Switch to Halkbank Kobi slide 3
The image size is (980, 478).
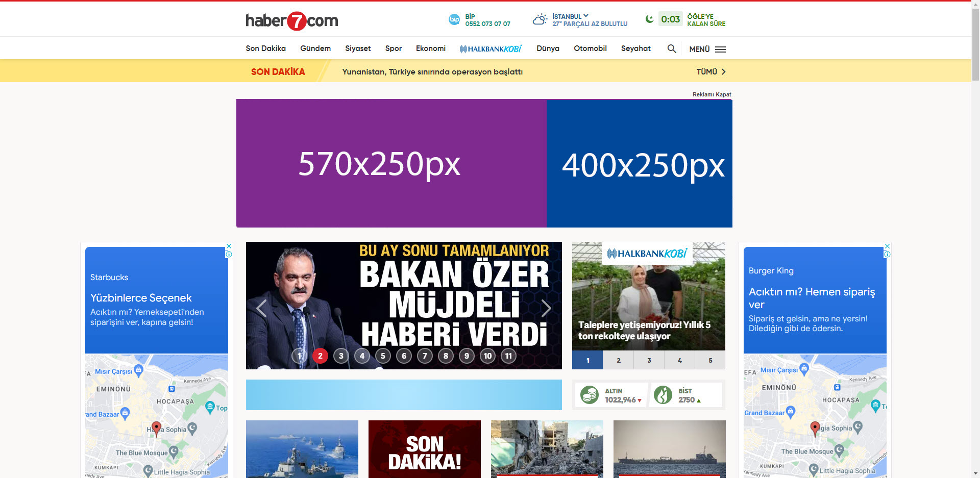tap(649, 360)
